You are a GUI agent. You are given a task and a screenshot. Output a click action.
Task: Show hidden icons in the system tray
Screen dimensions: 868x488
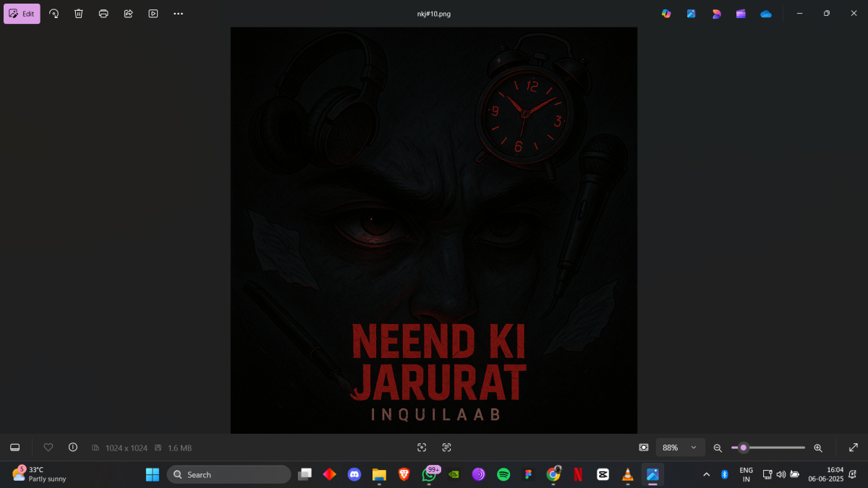pos(707,474)
